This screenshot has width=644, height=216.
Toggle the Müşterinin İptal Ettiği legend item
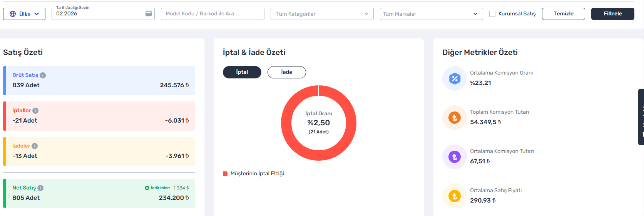point(254,174)
